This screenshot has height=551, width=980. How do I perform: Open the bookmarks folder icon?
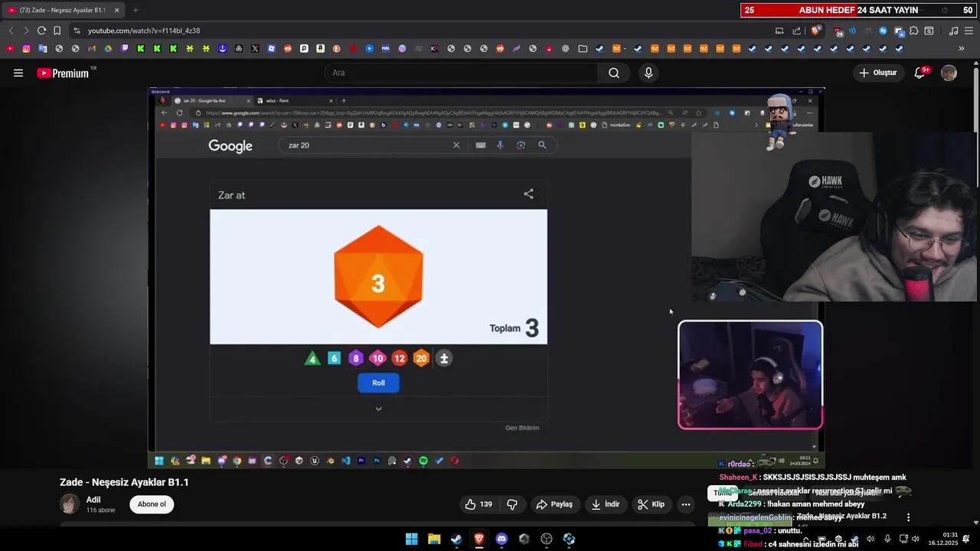[583, 48]
